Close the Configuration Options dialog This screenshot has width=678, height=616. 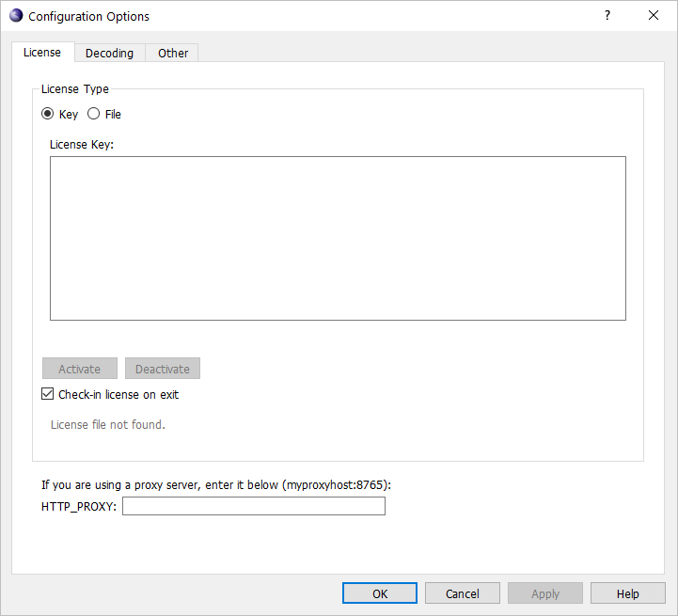tap(654, 16)
